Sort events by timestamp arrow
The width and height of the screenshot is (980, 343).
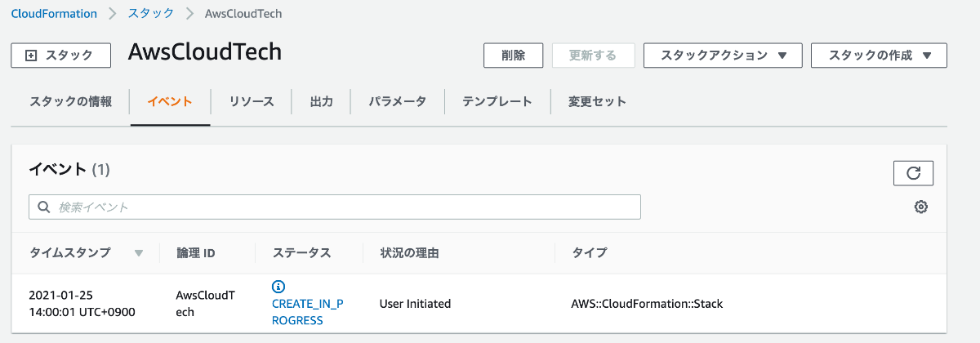point(139,253)
